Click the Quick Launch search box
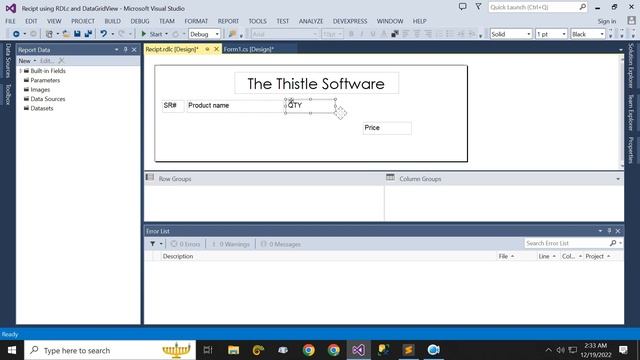This screenshot has height=360, width=640. (538, 7)
